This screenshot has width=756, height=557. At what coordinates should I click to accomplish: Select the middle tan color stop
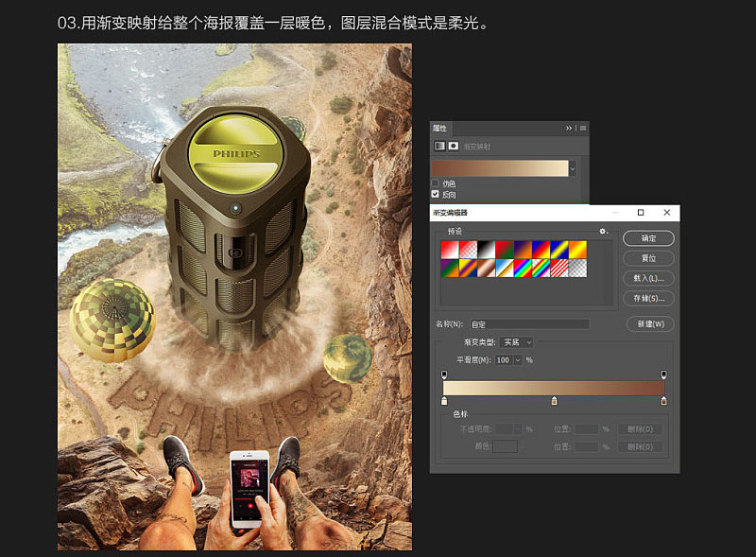pyautogui.click(x=555, y=401)
